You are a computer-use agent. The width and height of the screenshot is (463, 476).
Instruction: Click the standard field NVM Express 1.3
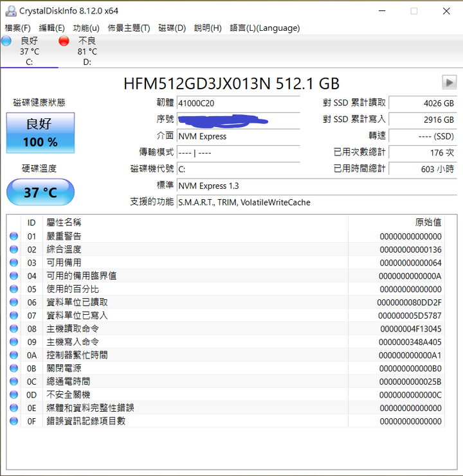pyautogui.click(x=317, y=186)
